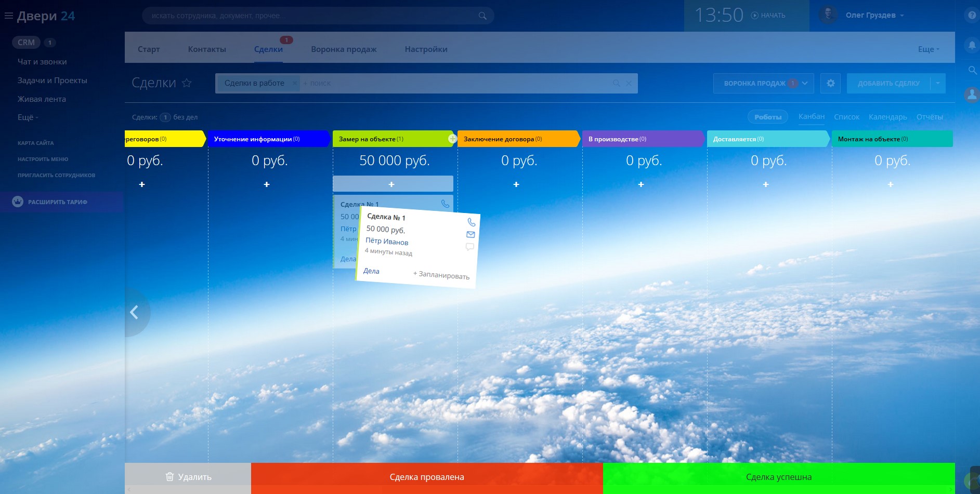Add a deal in the Уточнение информации column

point(267,184)
